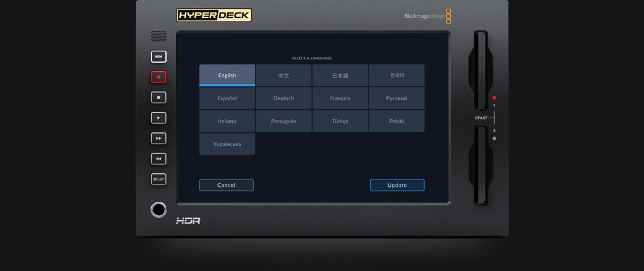
Task: Choose Español from the language grid
Action: [227, 98]
